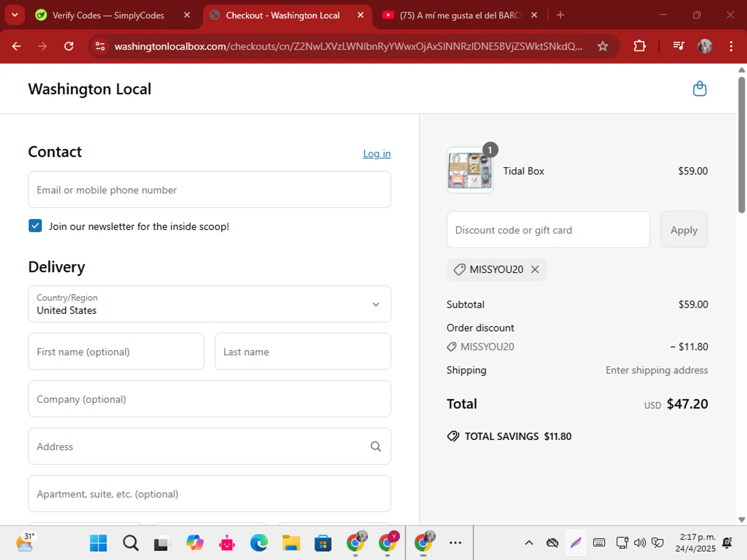The height and width of the screenshot is (560, 747).
Task: Open File Explorer from the taskbar
Action: tap(291, 543)
